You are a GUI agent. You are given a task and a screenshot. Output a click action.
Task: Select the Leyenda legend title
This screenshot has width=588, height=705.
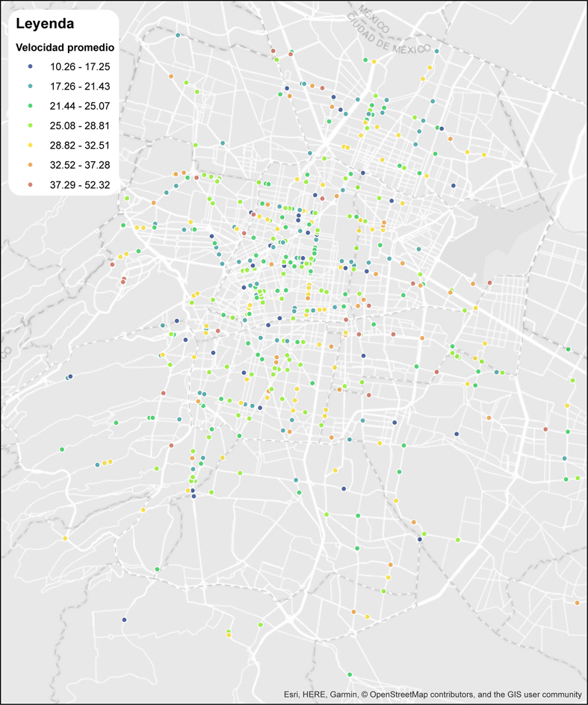pos(45,23)
